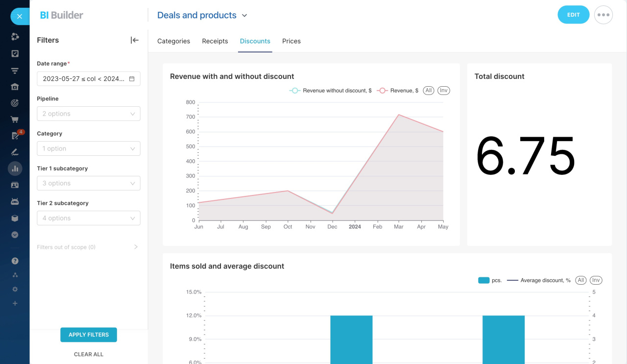Open the CRM funnel icon in sidebar

15,71
